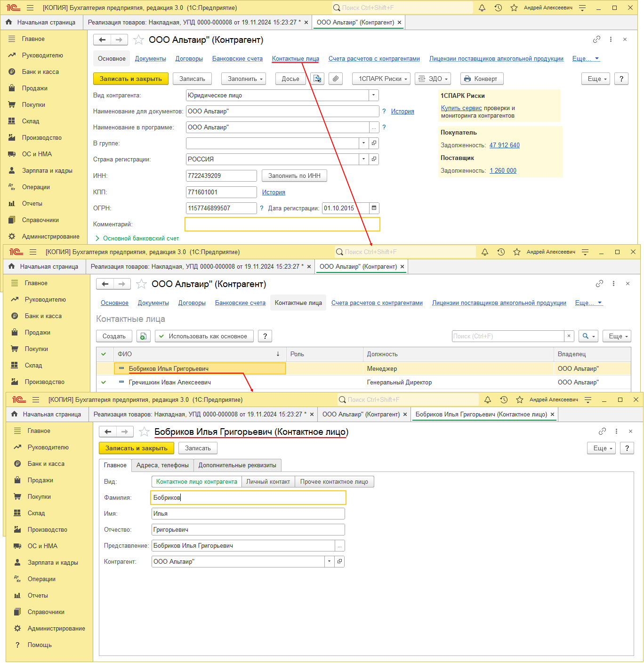Select Личный контакт type

(268, 482)
